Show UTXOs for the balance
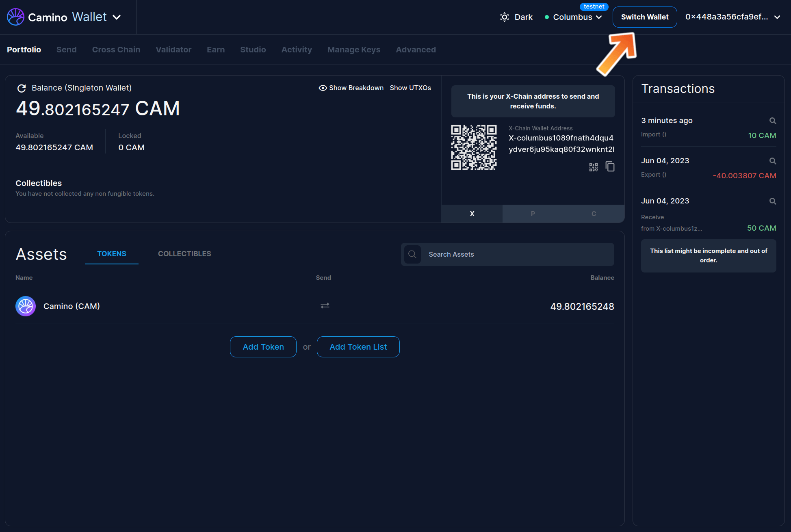The height and width of the screenshot is (532, 791). tap(410, 88)
